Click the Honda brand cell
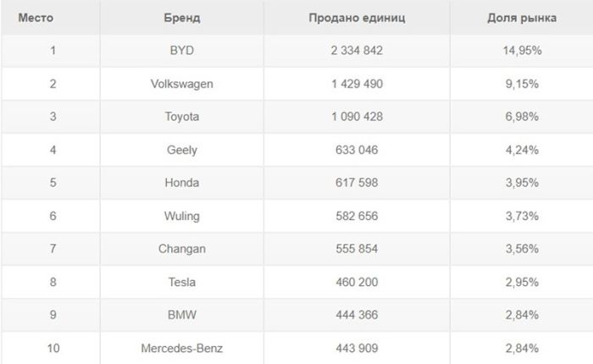593x364 pixels. [x=182, y=183]
